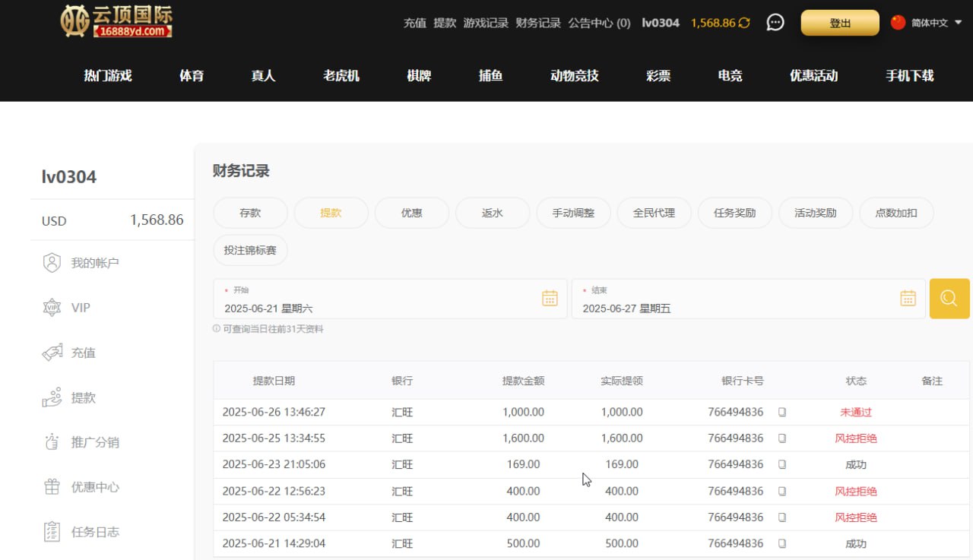Click the calendar icon in the start date field
Screen dimensions: 973x560
550,299
